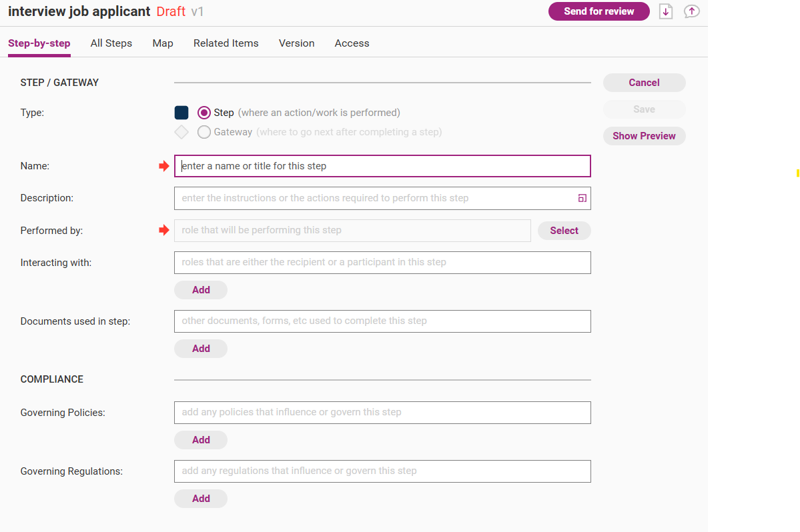Open the All Steps tab
800x532 pixels.
(x=111, y=43)
